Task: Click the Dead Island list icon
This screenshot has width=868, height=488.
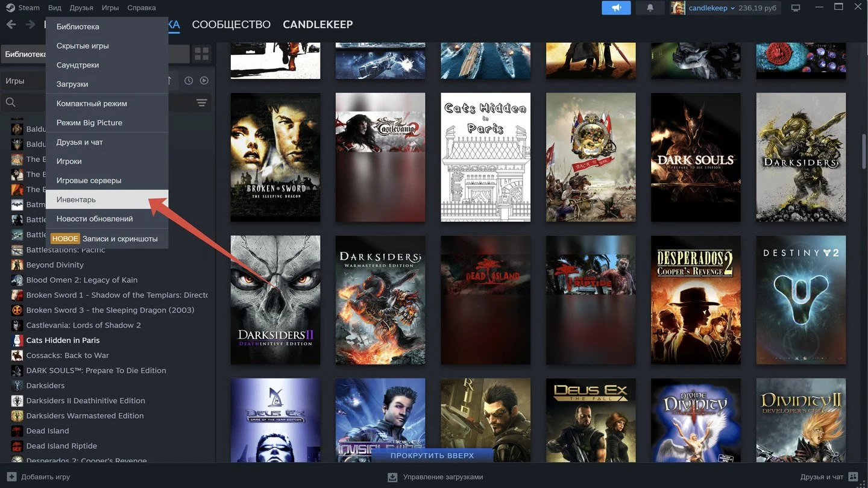Action: tap(17, 431)
